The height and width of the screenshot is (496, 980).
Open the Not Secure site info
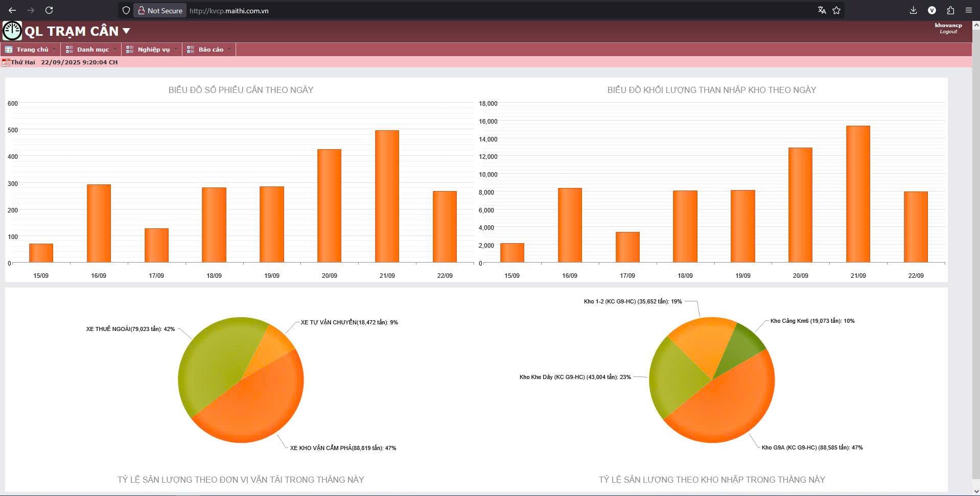(x=160, y=10)
